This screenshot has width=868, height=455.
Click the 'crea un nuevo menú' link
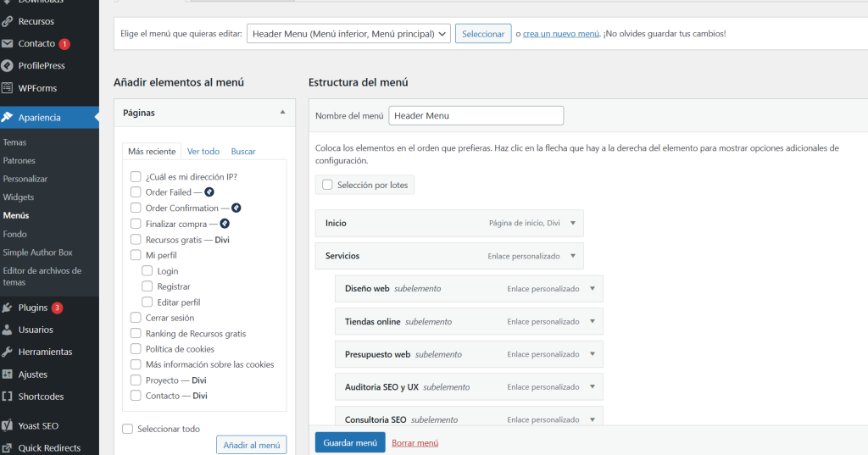click(x=561, y=34)
